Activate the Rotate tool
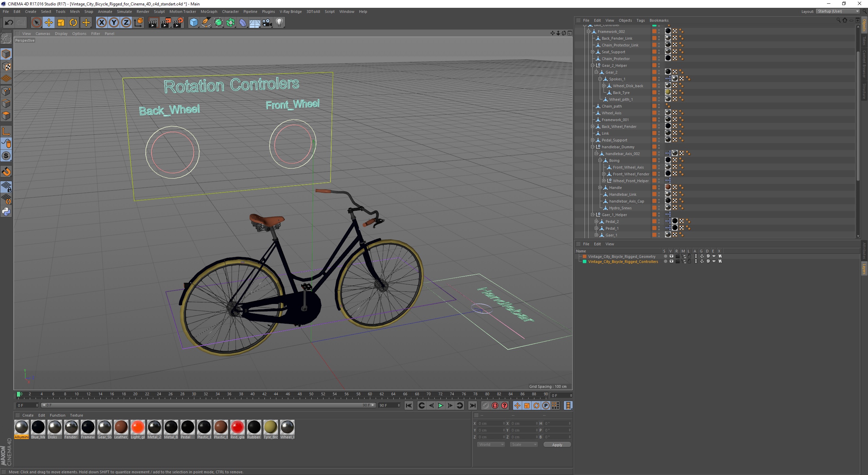Viewport: 868px width, 475px height. pyautogui.click(x=73, y=23)
